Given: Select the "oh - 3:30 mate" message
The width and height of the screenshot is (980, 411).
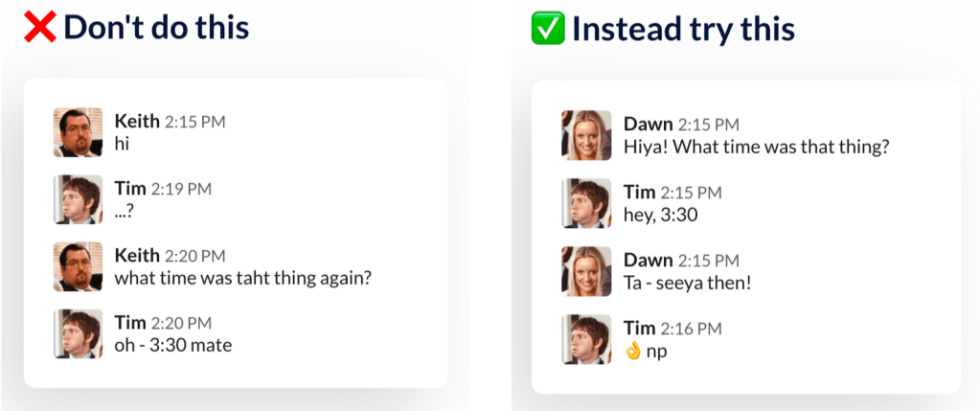Looking at the screenshot, I should click(172, 345).
